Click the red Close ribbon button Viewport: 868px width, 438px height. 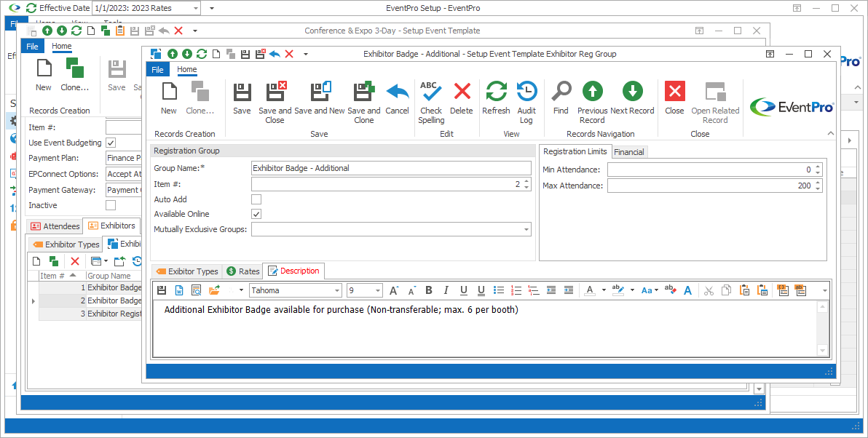click(674, 98)
